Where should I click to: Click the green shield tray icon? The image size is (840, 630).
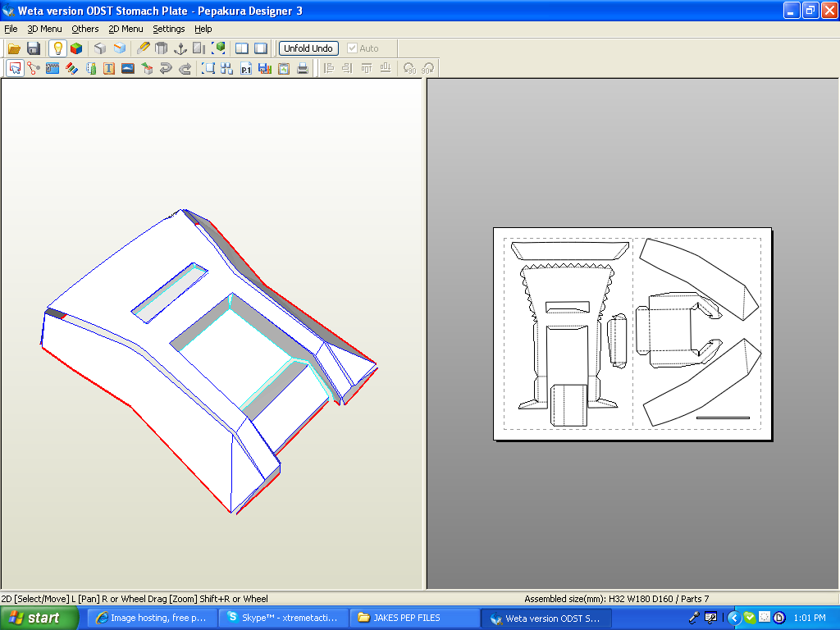[x=749, y=619]
